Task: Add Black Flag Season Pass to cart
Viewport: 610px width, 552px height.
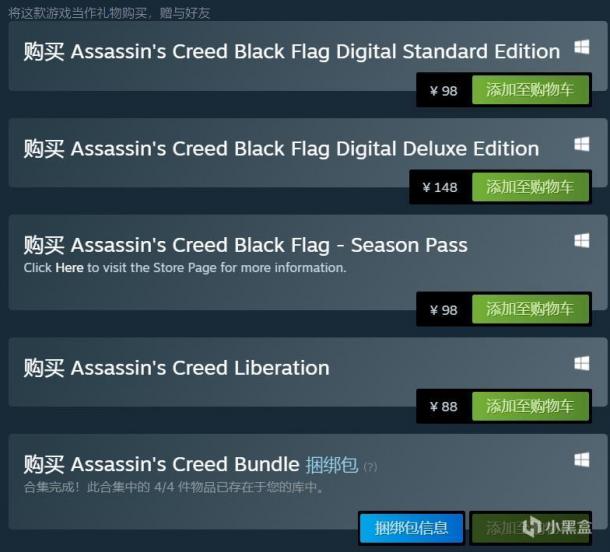Action: [530, 309]
